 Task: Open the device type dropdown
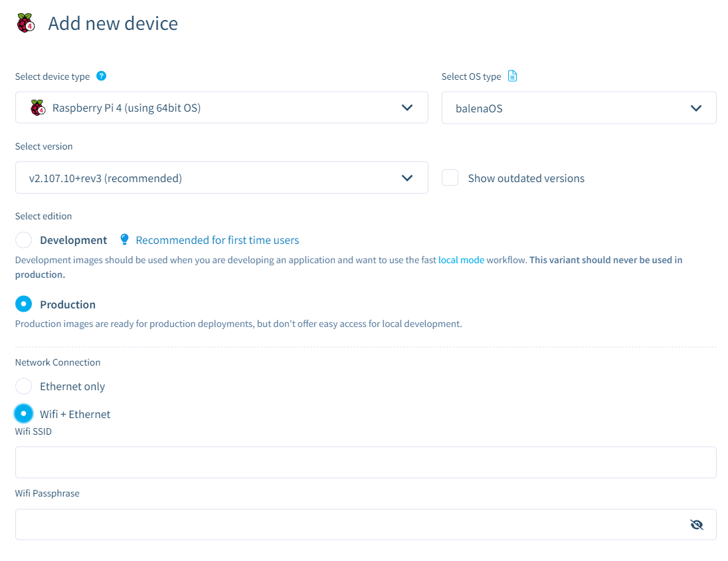(x=222, y=107)
